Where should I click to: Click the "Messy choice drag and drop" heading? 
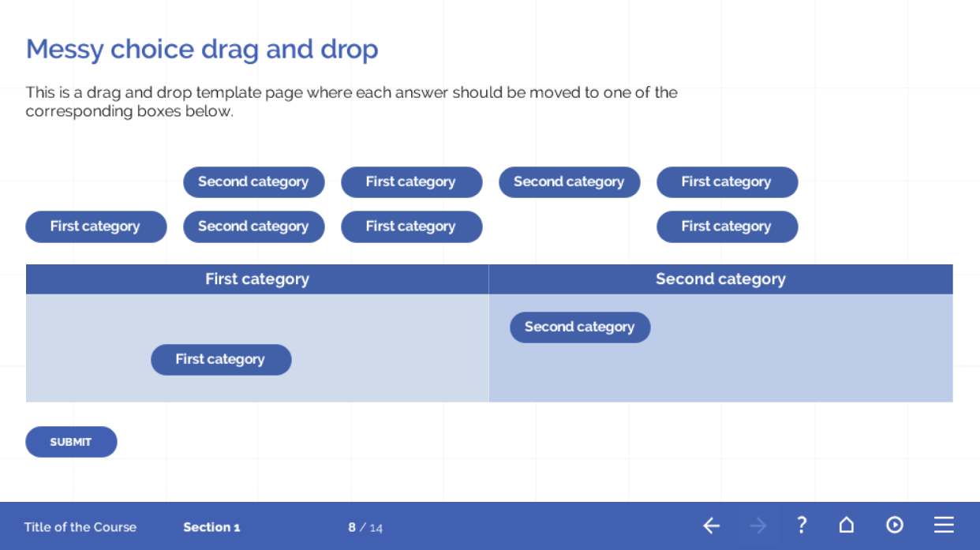click(202, 49)
